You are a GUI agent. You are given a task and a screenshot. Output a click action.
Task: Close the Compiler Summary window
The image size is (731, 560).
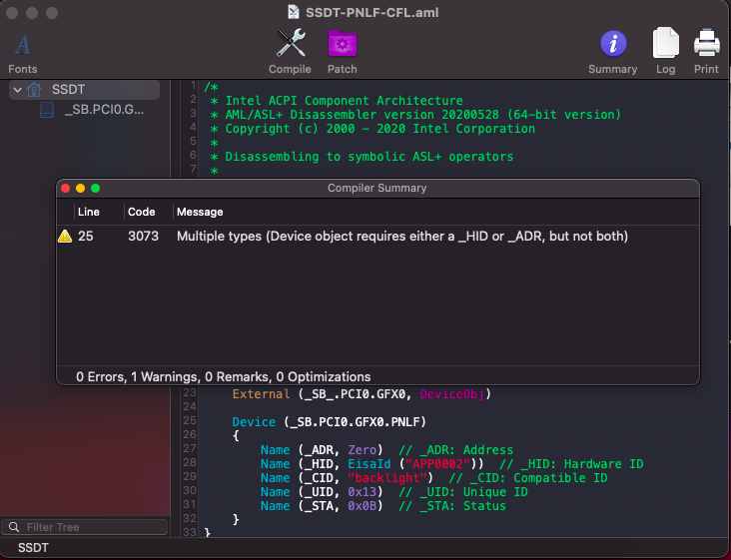click(65, 188)
